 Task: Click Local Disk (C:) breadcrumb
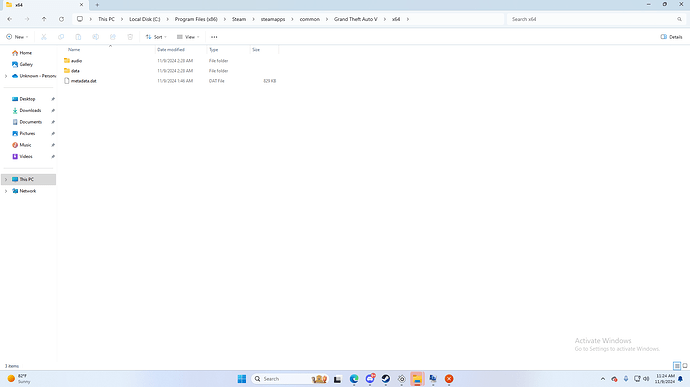(145, 19)
